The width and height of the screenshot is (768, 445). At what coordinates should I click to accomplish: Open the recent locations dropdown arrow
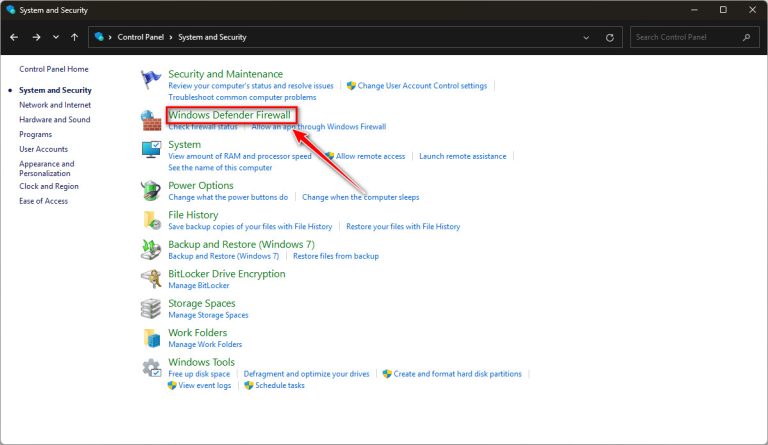click(55, 37)
